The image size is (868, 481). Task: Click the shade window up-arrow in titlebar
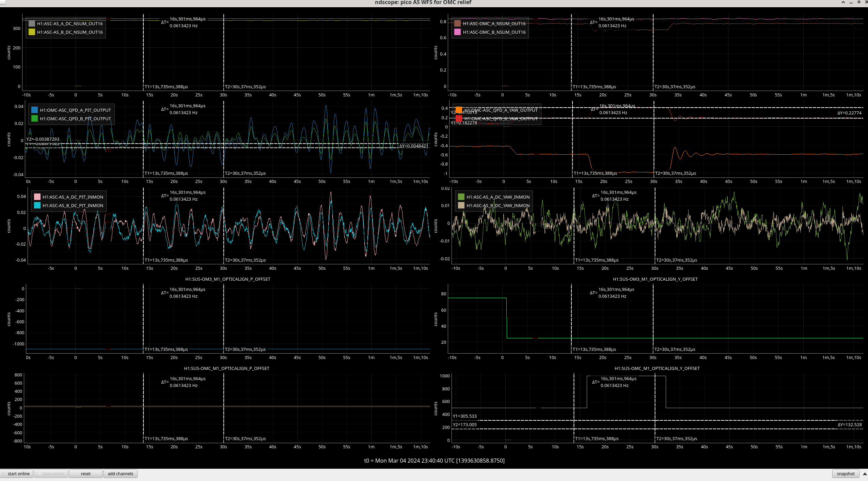point(843,2)
